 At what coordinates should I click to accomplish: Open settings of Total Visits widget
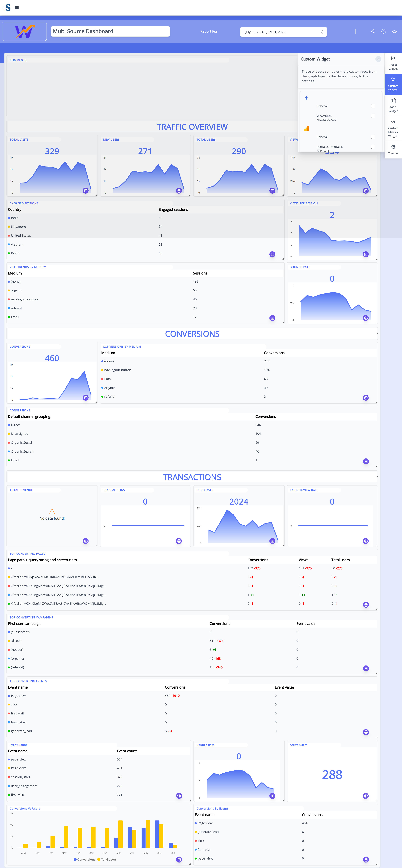tap(86, 191)
